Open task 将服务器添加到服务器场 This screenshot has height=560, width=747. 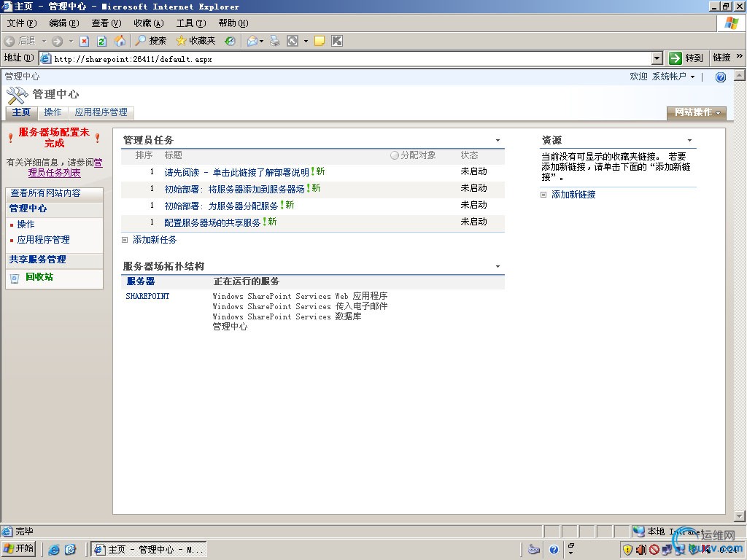[234, 189]
